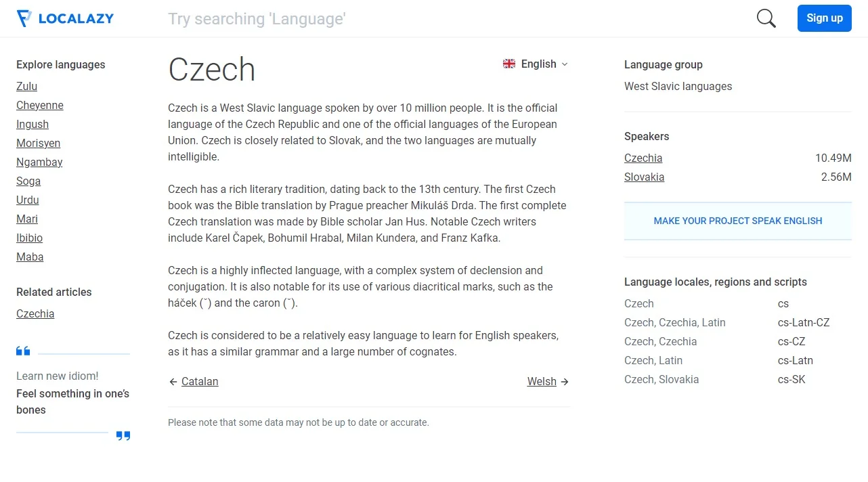Navigate to previous language Catalan
The height and width of the screenshot is (482, 868).
coord(200,382)
